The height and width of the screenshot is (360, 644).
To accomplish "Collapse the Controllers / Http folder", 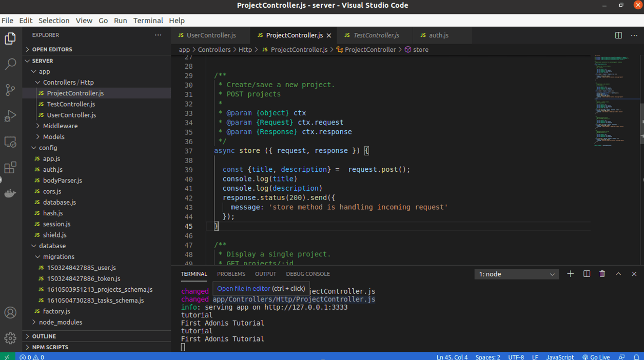I will click(x=96, y=82).
